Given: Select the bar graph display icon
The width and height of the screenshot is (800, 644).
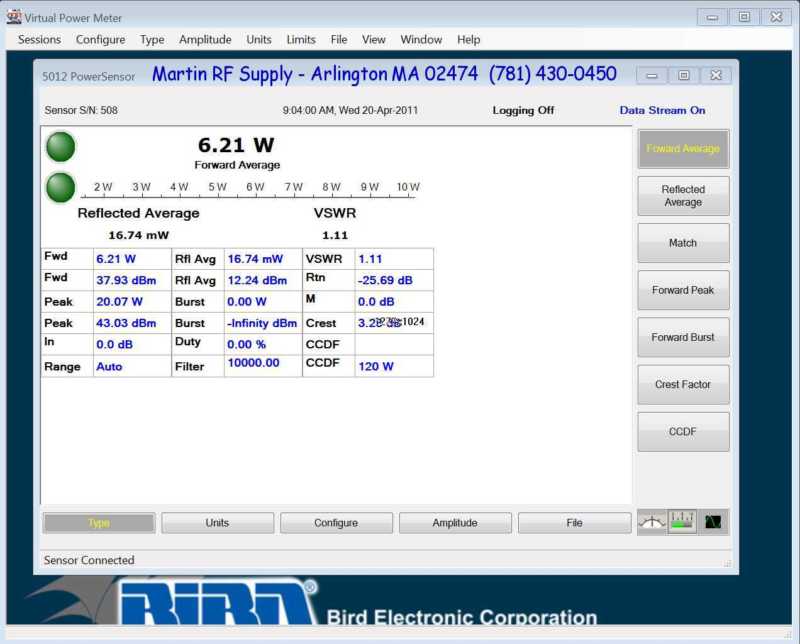Looking at the screenshot, I should (682, 522).
